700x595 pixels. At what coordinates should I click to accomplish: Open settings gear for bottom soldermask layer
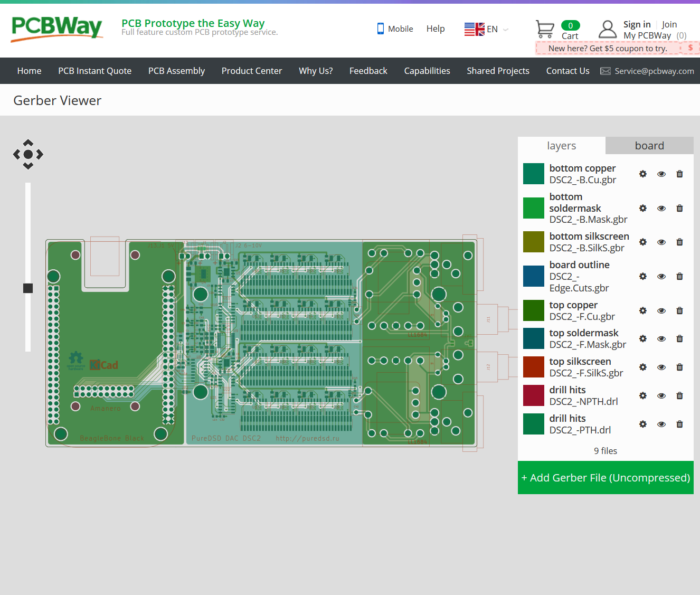point(642,208)
